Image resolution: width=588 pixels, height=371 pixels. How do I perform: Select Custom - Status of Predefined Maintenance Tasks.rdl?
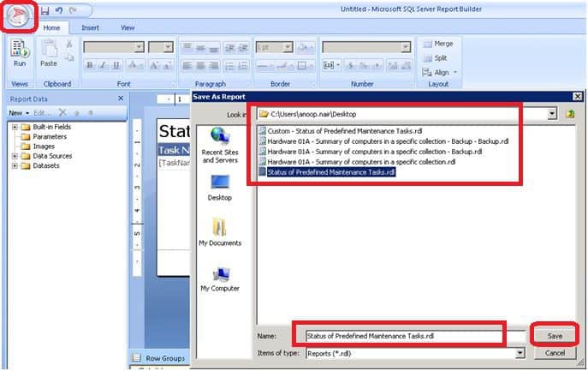[x=345, y=131]
